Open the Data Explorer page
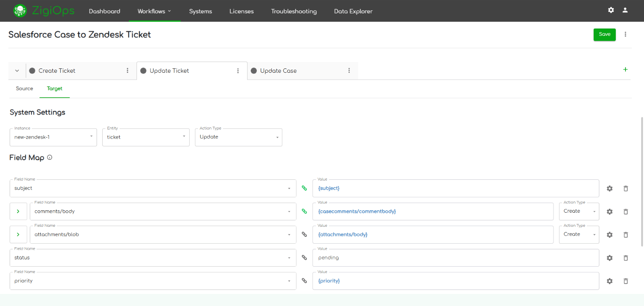644x306 pixels. 353,11
